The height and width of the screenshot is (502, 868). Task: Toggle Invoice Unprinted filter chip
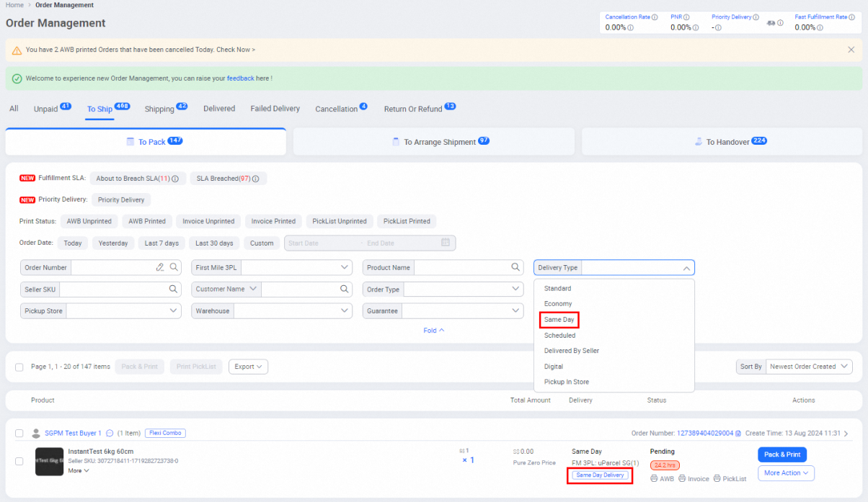coord(208,221)
